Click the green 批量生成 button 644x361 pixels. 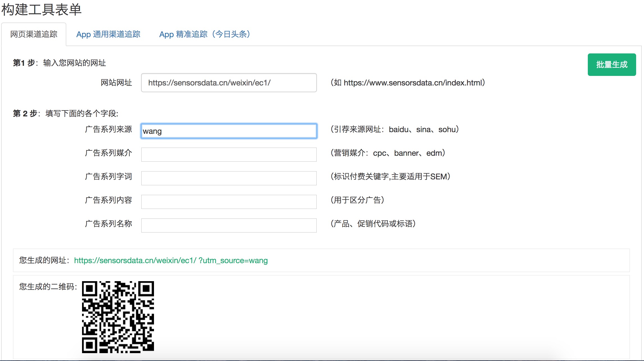[612, 65]
